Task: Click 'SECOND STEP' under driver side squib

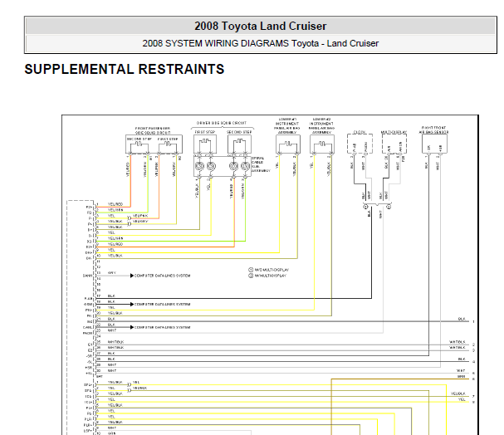Action: click(239, 132)
